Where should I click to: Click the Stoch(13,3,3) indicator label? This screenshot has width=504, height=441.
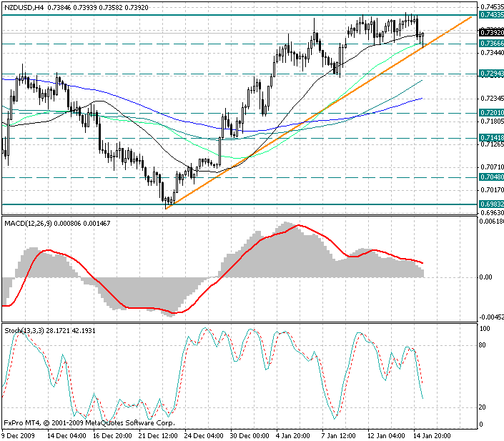(24, 330)
